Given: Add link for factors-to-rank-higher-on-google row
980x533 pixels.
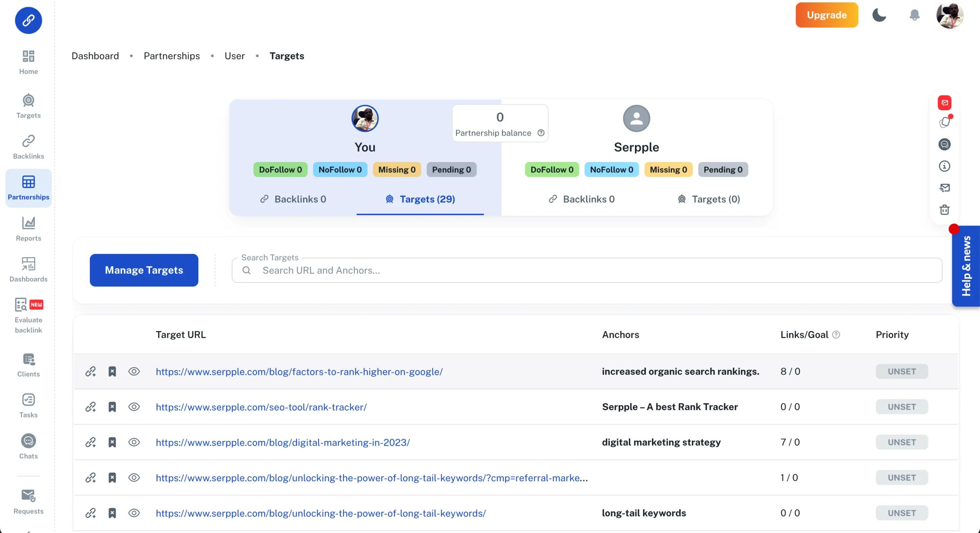Looking at the screenshot, I should [91, 371].
